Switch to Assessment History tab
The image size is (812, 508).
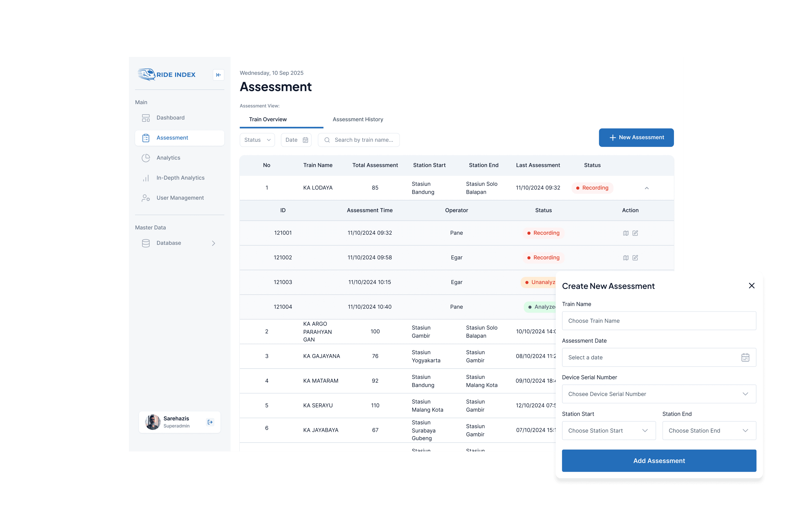pyautogui.click(x=358, y=120)
